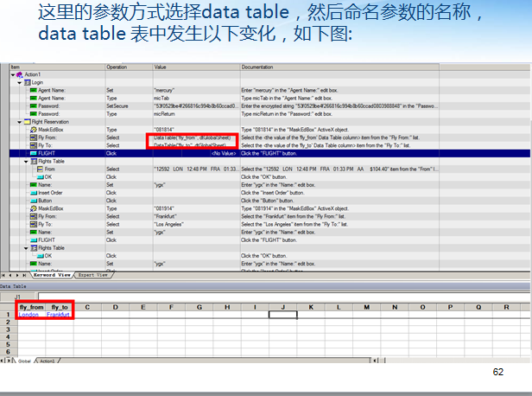Collapse the Flights Table node containing the From item
The height and width of the screenshot is (396, 532).
(26, 162)
